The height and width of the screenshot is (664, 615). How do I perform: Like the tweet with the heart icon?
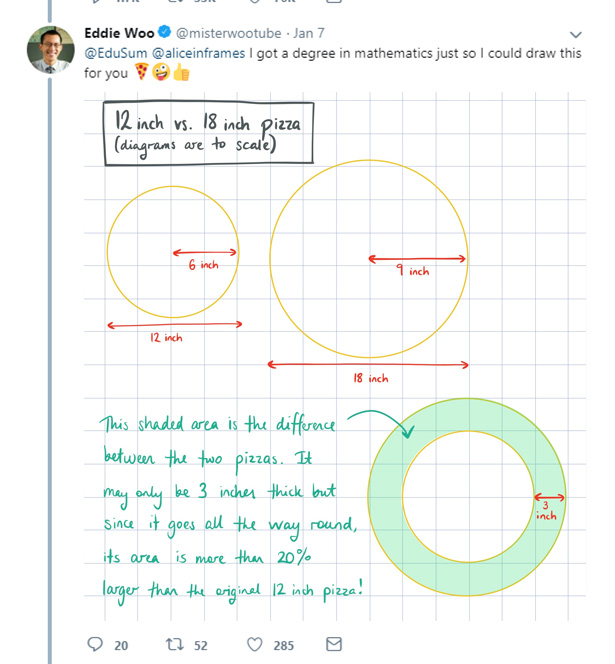[255, 645]
